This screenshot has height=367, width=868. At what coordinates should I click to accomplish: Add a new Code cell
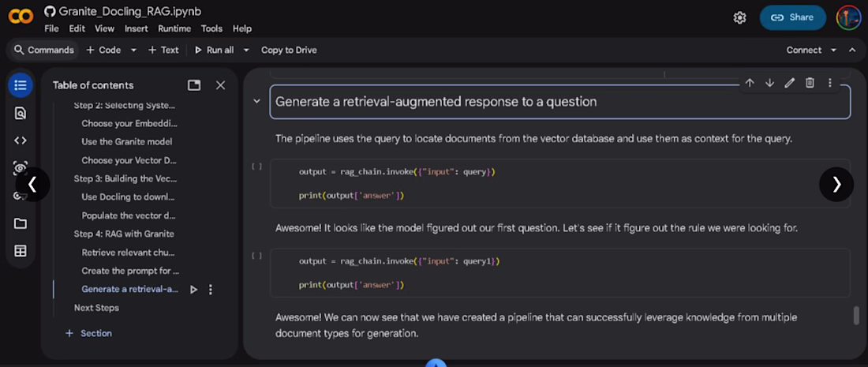point(103,50)
